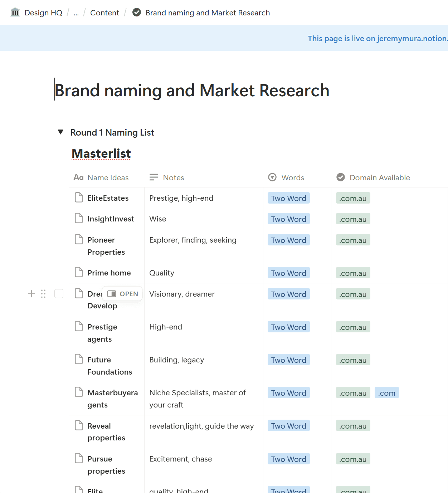Click the text lines icon in Notes header
This screenshot has width=448, height=493.
pos(154,177)
